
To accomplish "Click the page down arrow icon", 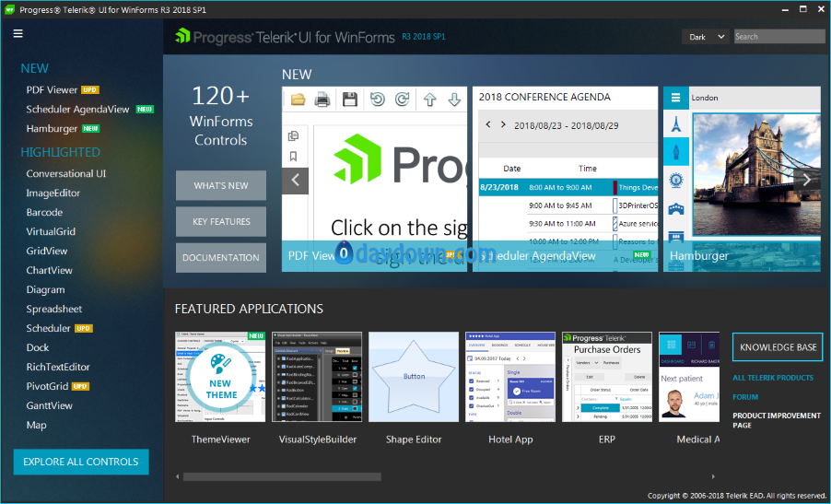I will point(454,100).
